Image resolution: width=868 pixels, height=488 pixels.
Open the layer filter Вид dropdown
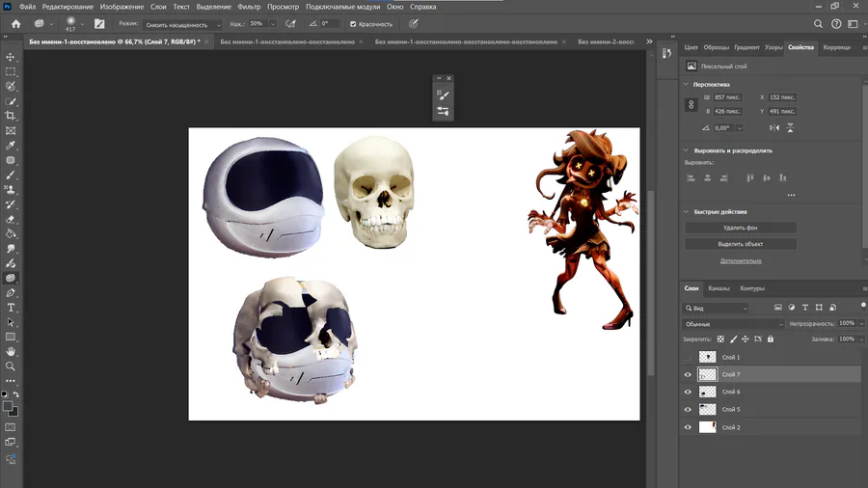coord(717,308)
